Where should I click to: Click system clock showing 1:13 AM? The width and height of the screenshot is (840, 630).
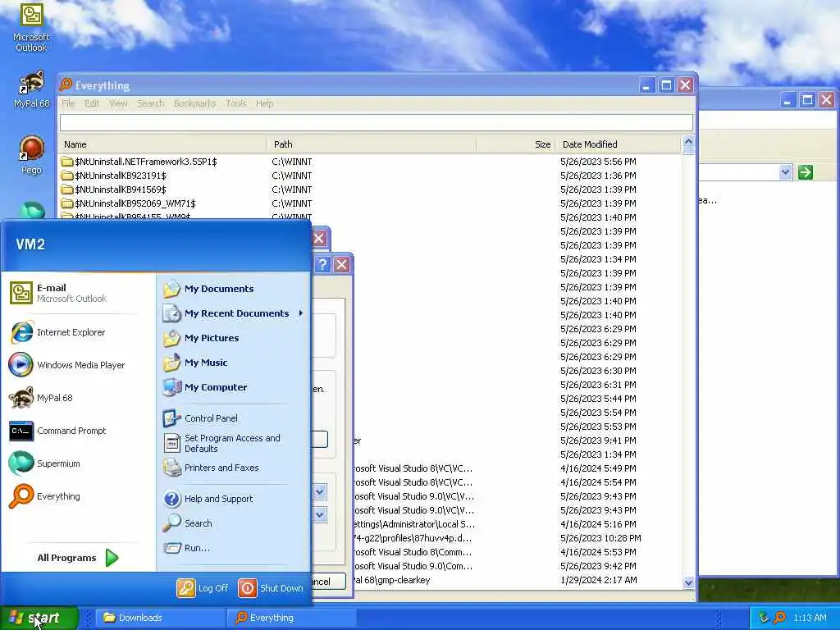(x=810, y=618)
